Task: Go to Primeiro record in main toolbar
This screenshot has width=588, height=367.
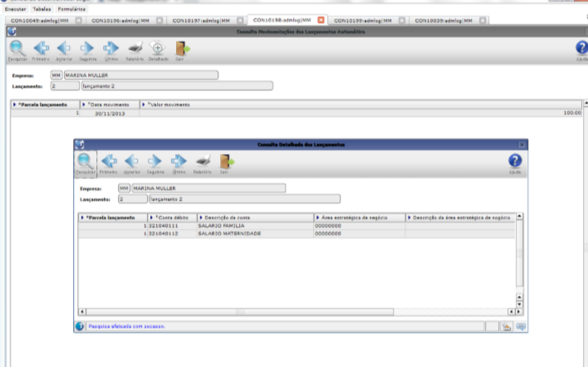Action: tap(41, 51)
